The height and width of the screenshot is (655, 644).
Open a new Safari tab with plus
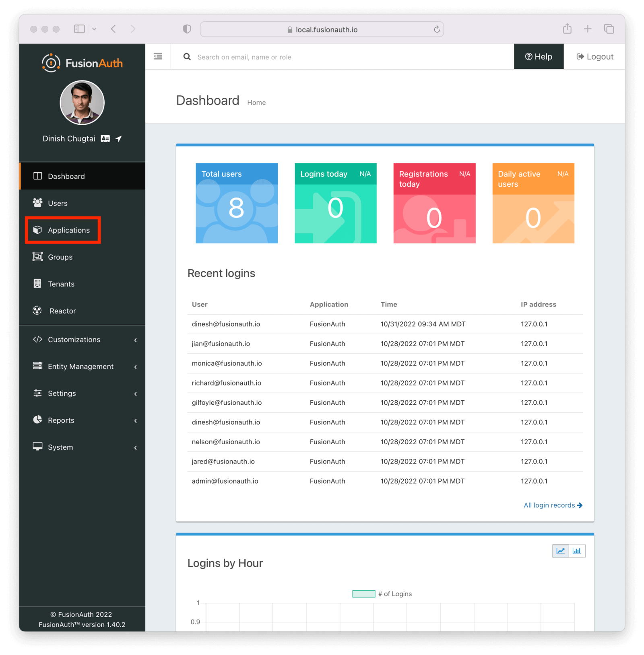click(x=588, y=29)
